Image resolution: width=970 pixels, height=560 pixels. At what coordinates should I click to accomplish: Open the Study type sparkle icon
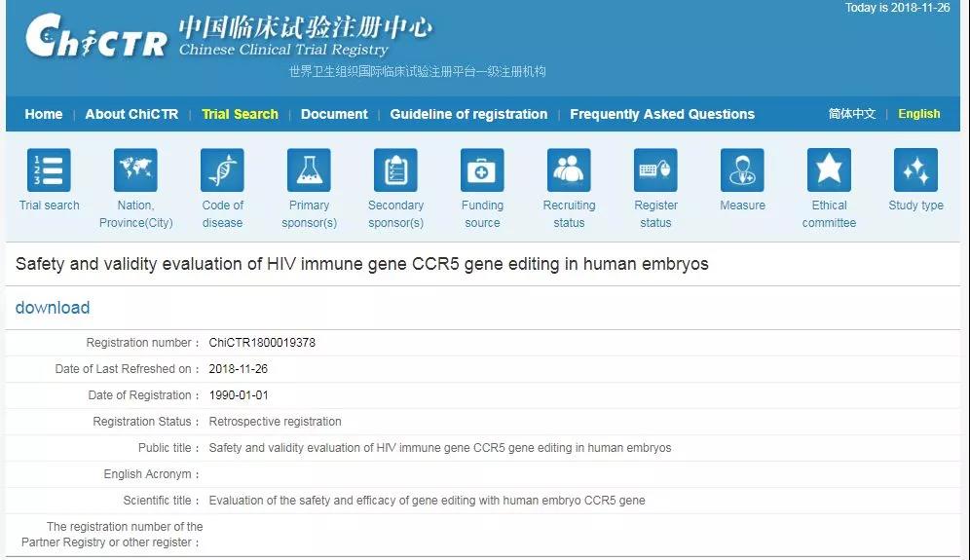coord(915,170)
